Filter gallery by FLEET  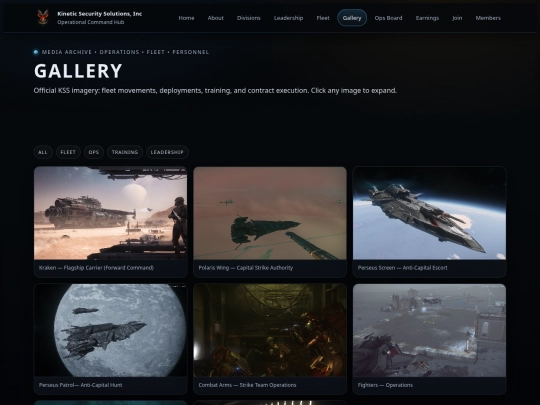[68, 152]
